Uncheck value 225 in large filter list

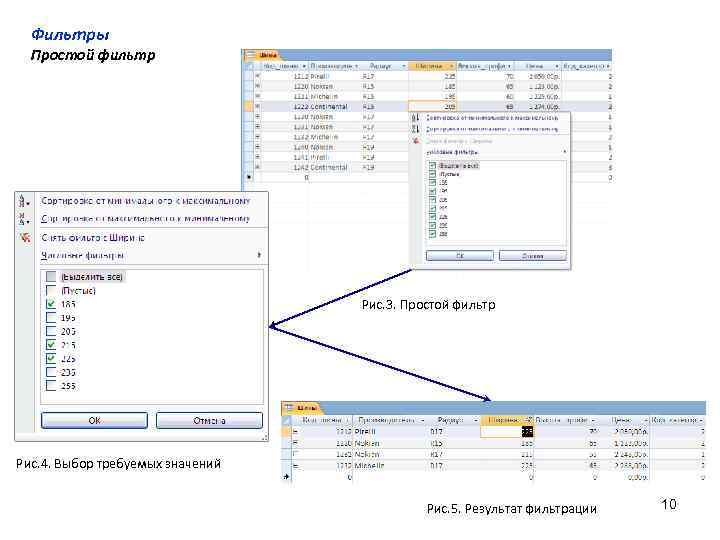click(51, 359)
